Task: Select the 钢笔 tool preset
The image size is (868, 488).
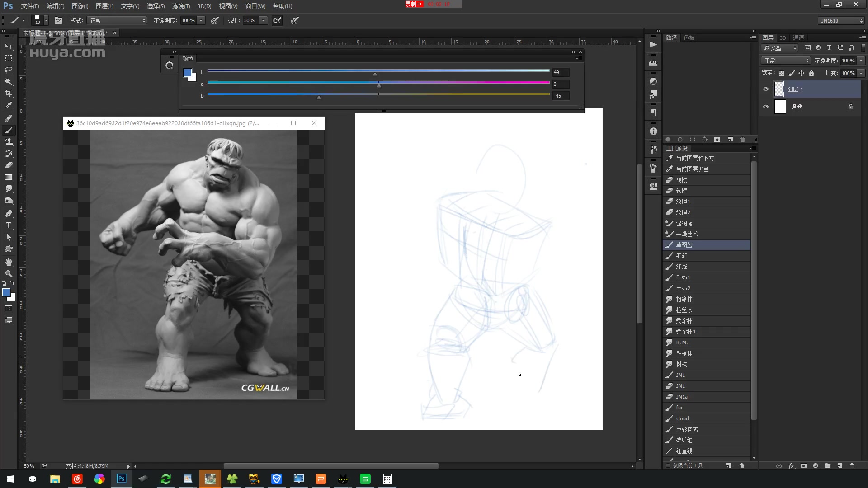Action: coord(707,256)
